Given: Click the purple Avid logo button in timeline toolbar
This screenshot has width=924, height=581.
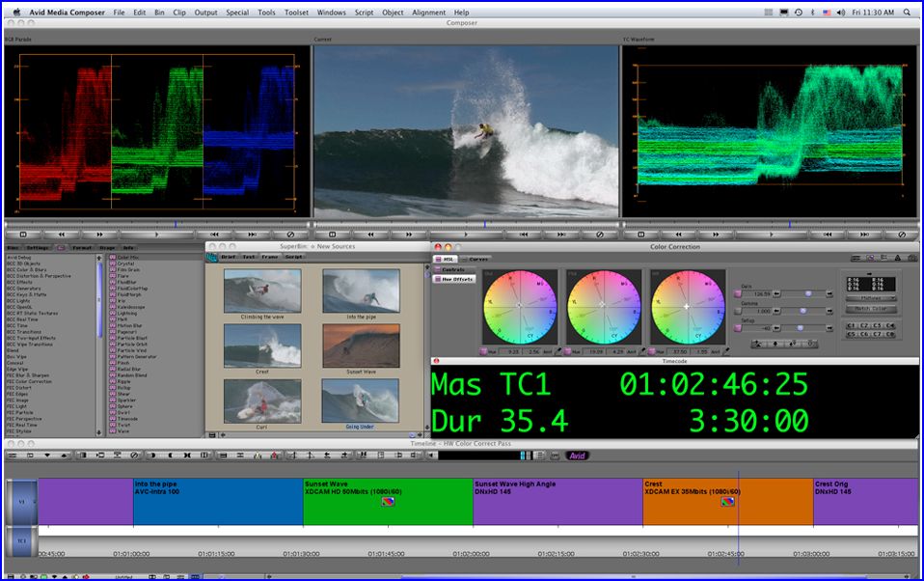Looking at the screenshot, I should 577,456.
